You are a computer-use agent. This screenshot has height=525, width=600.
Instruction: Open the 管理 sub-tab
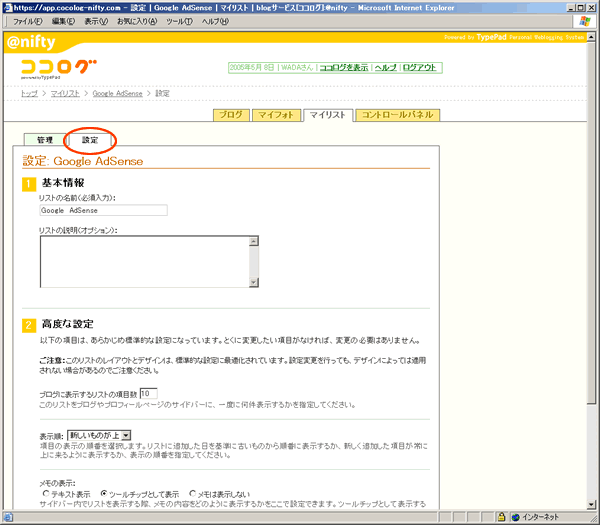pyautogui.click(x=44, y=139)
